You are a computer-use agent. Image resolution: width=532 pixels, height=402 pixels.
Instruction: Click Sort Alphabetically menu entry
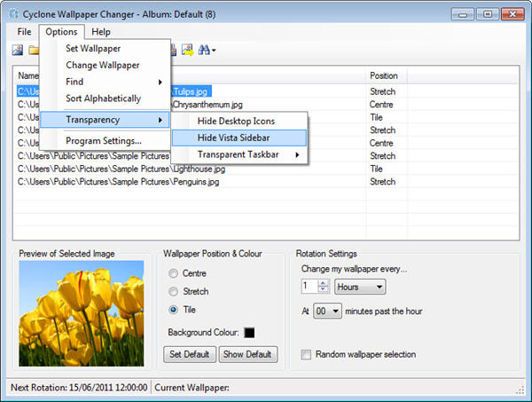point(103,98)
